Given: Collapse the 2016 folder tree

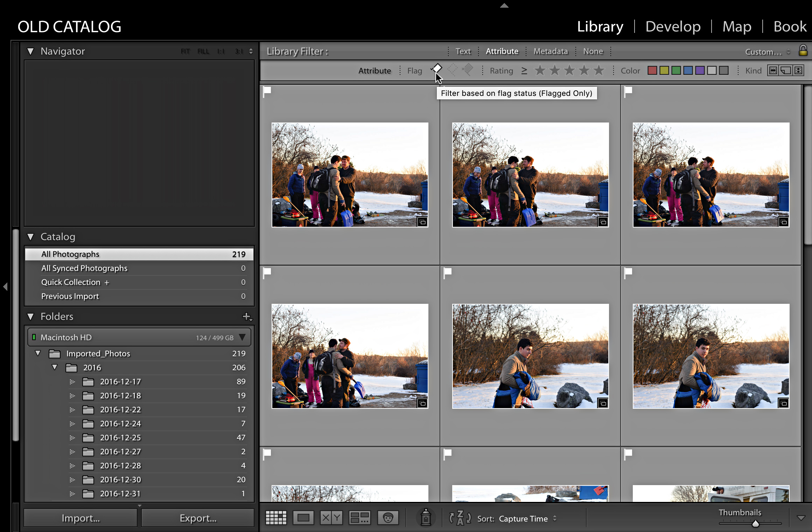Looking at the screenshot, I should 55,367.
